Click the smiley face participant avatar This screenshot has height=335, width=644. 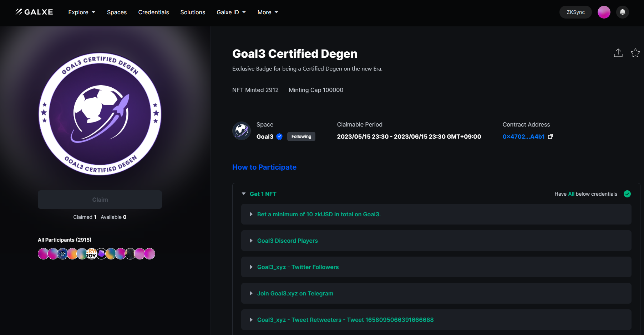pos(62,254)
